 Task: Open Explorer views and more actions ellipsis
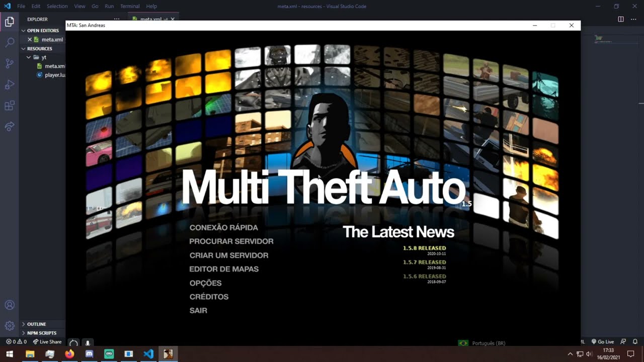tap(117, 19)
